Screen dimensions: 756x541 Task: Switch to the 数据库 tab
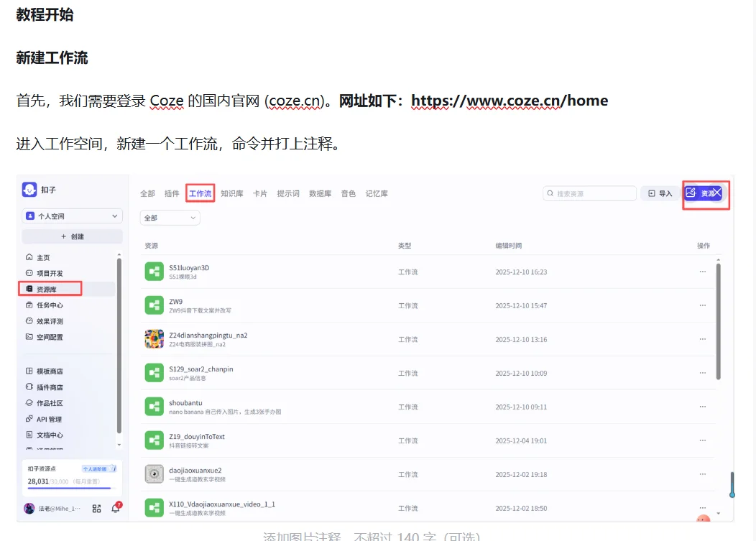(x=320, y=193)
